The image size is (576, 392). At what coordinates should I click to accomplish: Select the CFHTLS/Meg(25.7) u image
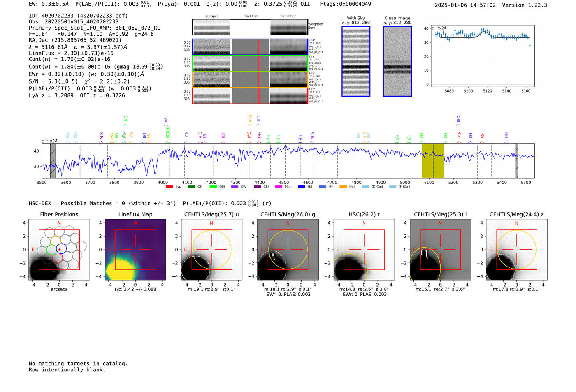point(211,250)
